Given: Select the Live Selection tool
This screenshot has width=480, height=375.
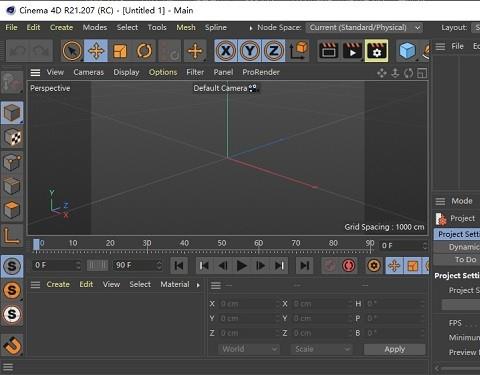Looking at the screenshot, I should 72,51.
